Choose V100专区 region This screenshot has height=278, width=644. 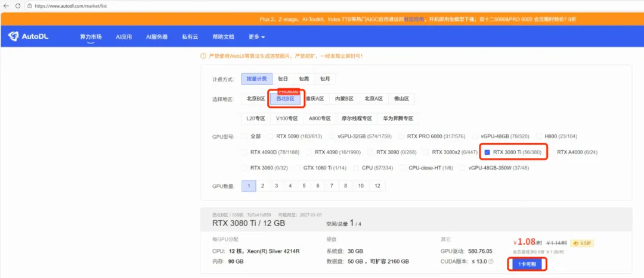click(287, 118)
